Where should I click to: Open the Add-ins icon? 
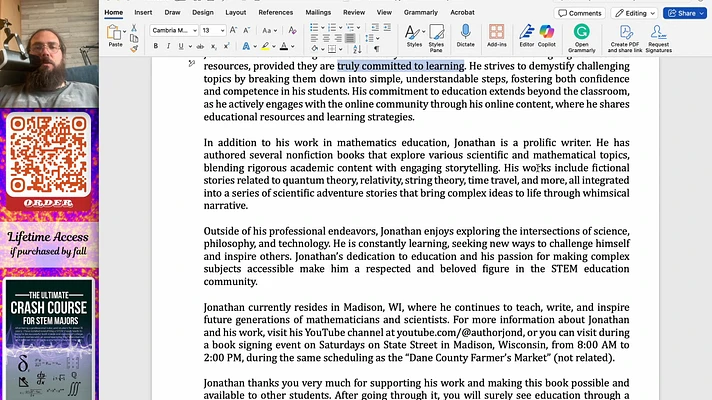click(496, 35)
